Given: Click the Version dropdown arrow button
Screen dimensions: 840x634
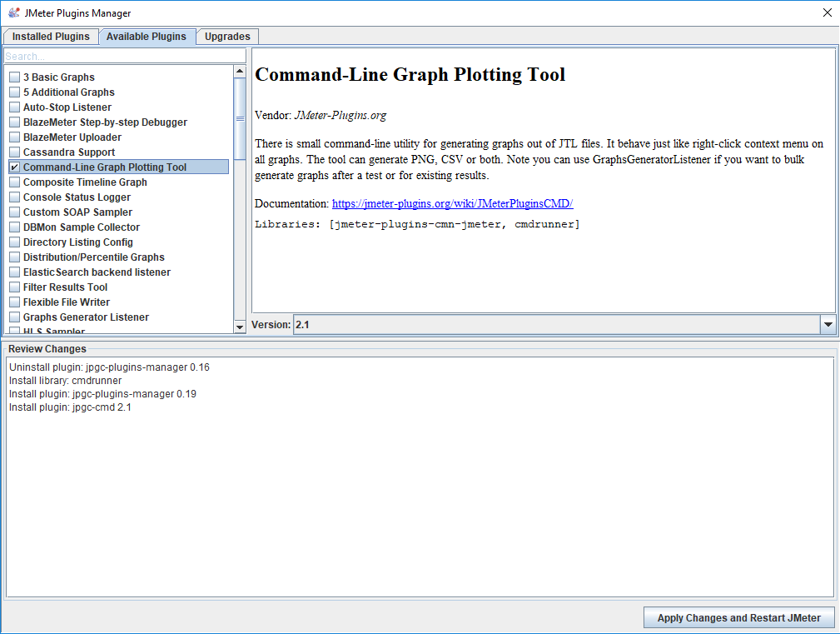Looking at the screenshot, I should pyautogui.click(x=828, y=325).
